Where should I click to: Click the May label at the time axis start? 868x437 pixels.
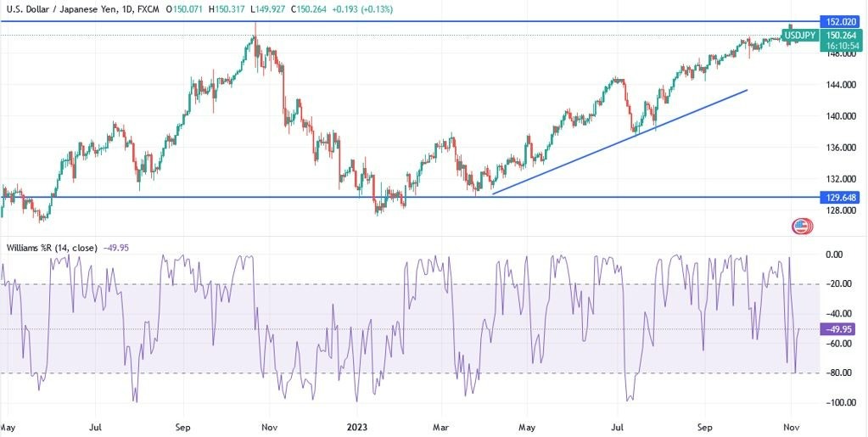pos(7,428)
